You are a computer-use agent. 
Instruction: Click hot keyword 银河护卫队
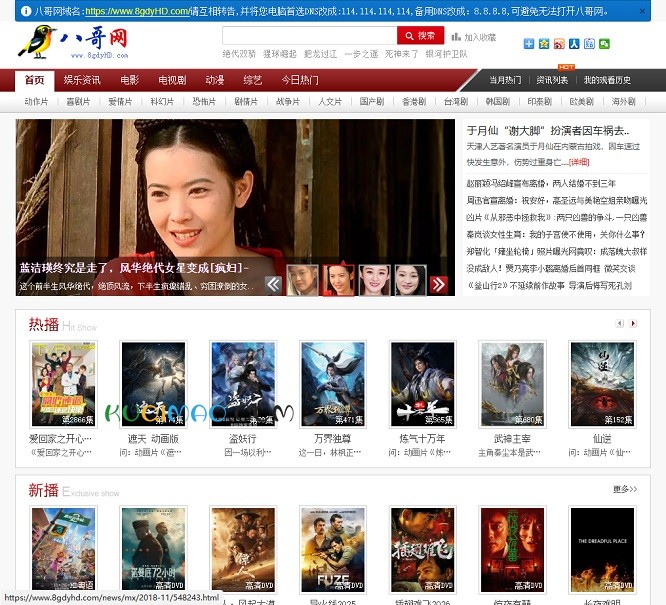[446, 54]
